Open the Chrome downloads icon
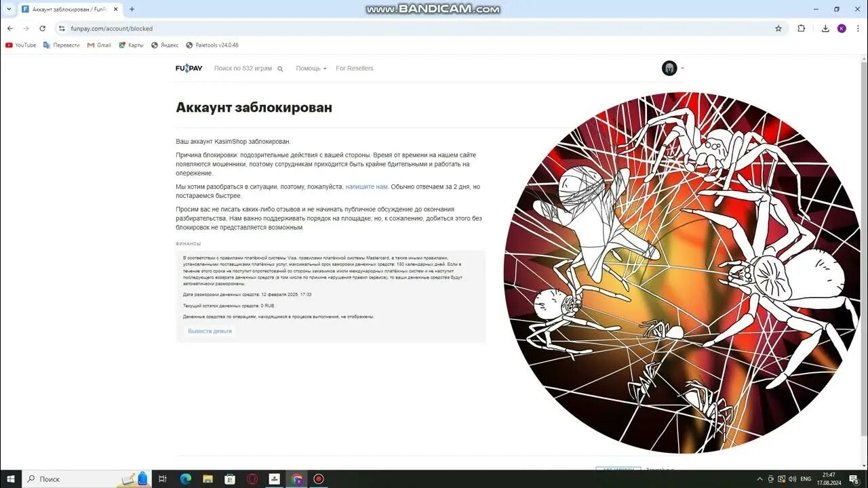The width and height of the screenshot is (868, 488). click(x=825, y=28)
